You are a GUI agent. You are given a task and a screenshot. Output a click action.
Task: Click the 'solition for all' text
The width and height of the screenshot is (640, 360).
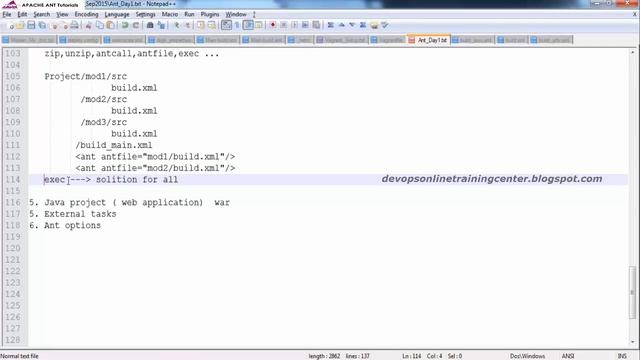137,180
